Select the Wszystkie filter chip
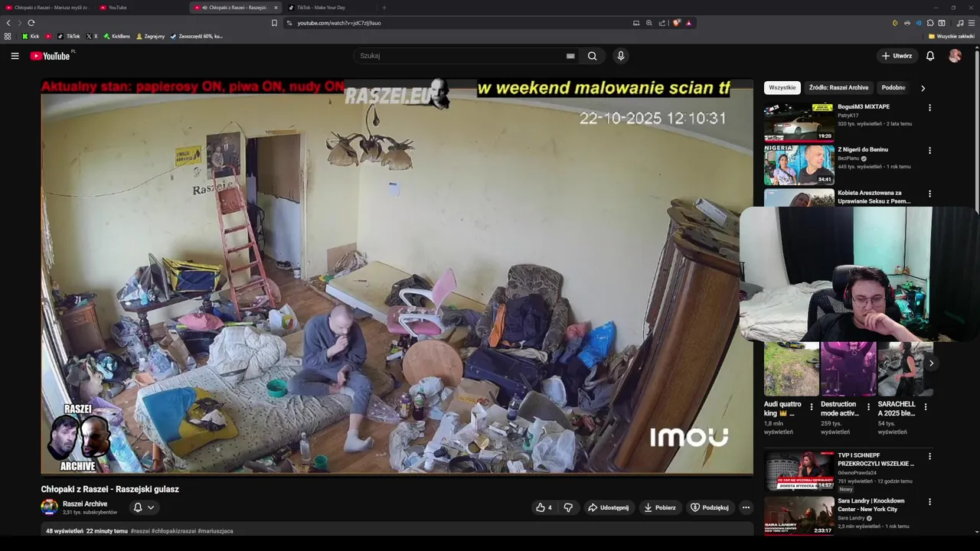This screenshot has height=551, width=980. (782, 88)
